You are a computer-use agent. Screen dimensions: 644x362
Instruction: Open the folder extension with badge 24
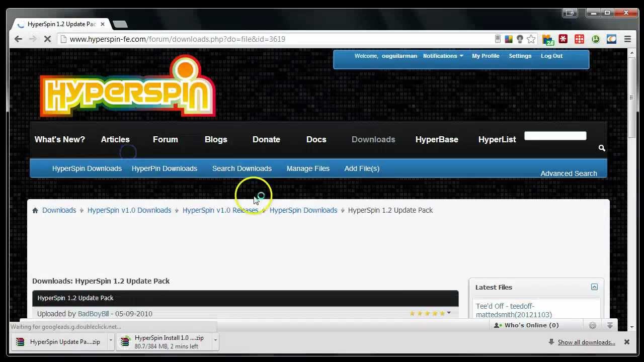547,39
